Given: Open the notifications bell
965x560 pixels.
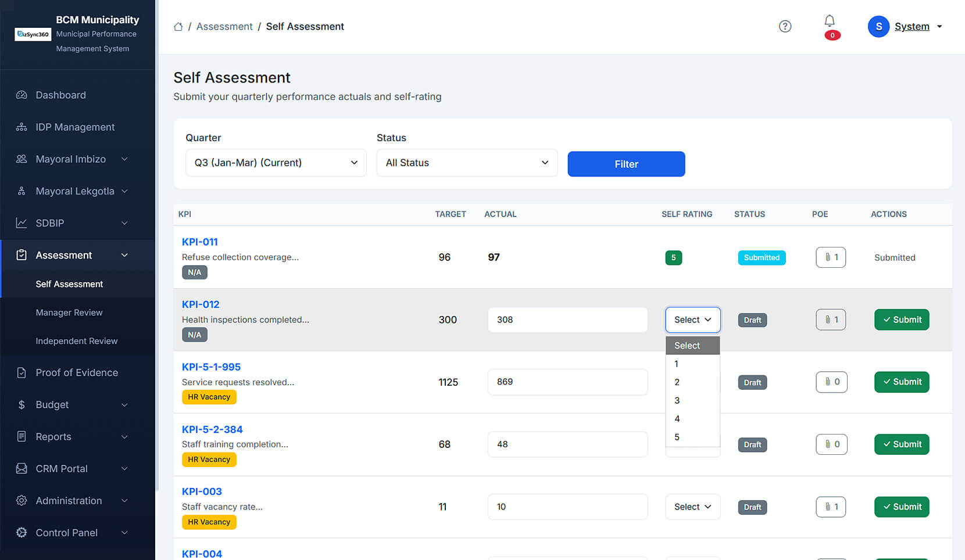Looking at the screenshot, I should [x=830, y=21].
